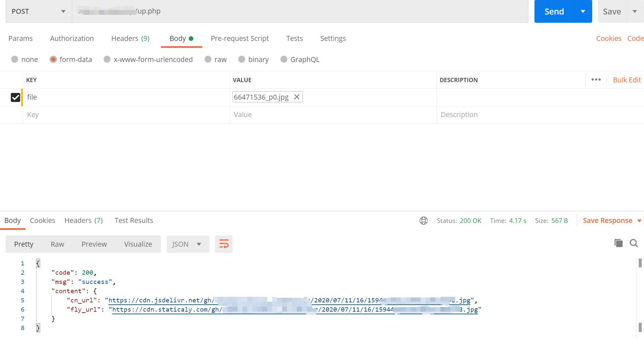The image size is (644, 339).
Task: Open the request Settings tab
Action: [x=333, y=38]
